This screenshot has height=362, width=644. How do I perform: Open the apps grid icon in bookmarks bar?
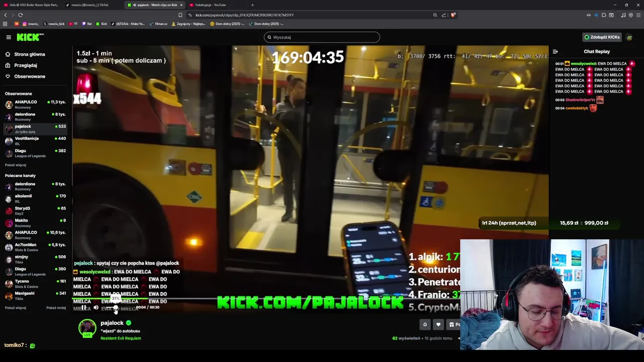point(5,24)
